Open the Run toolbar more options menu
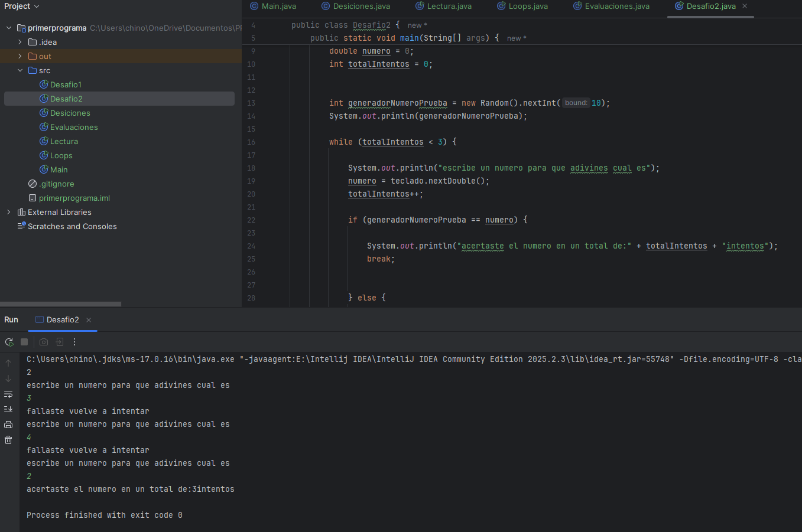The image size is (802, 532). [x=74, y=342]
